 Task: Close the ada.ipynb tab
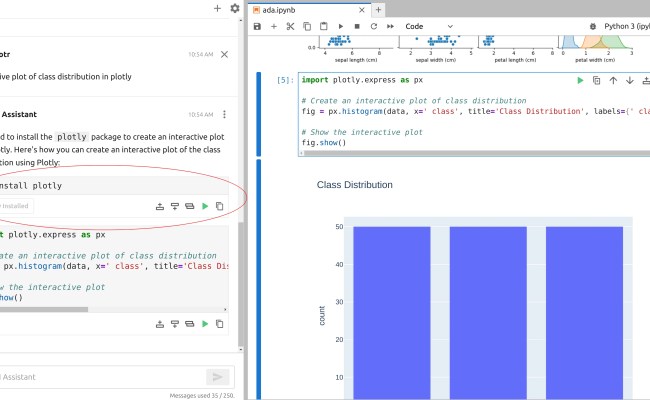point(362,10)
